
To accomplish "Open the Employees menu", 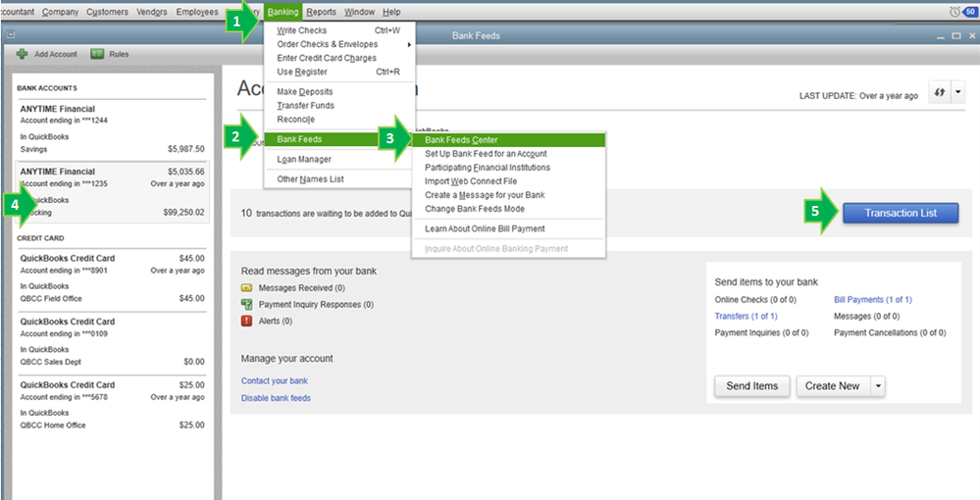I will (197, 12).
